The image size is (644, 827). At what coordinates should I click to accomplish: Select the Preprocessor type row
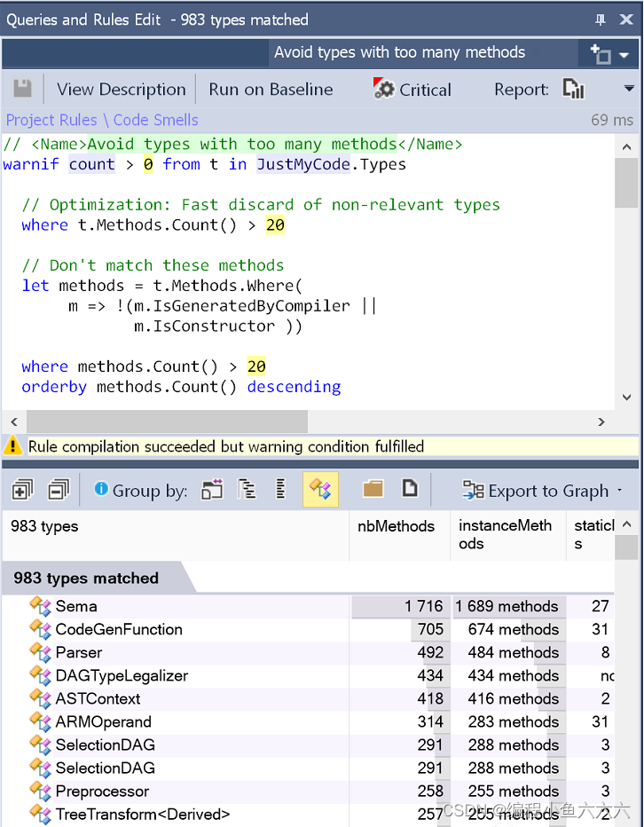(x=308, y=792)
